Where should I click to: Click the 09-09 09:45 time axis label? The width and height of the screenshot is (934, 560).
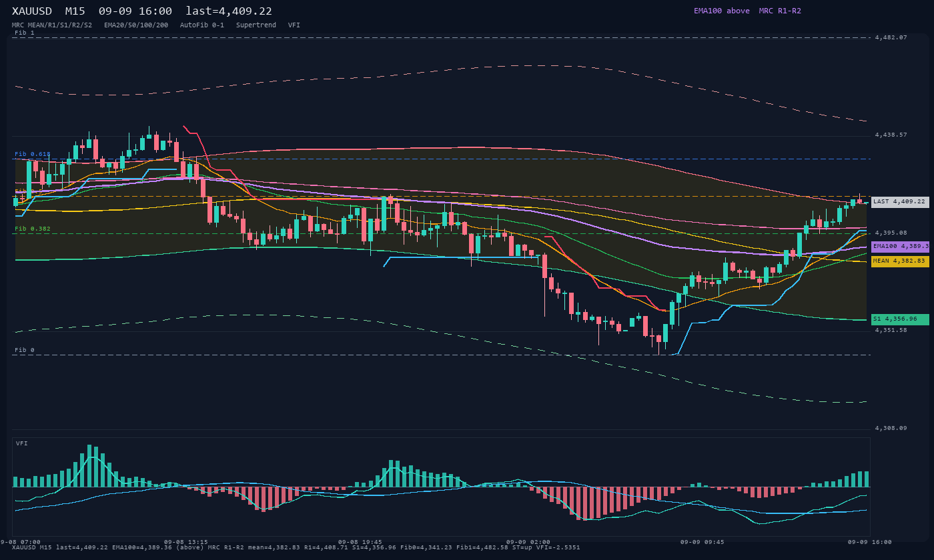(x=703, y=542)
